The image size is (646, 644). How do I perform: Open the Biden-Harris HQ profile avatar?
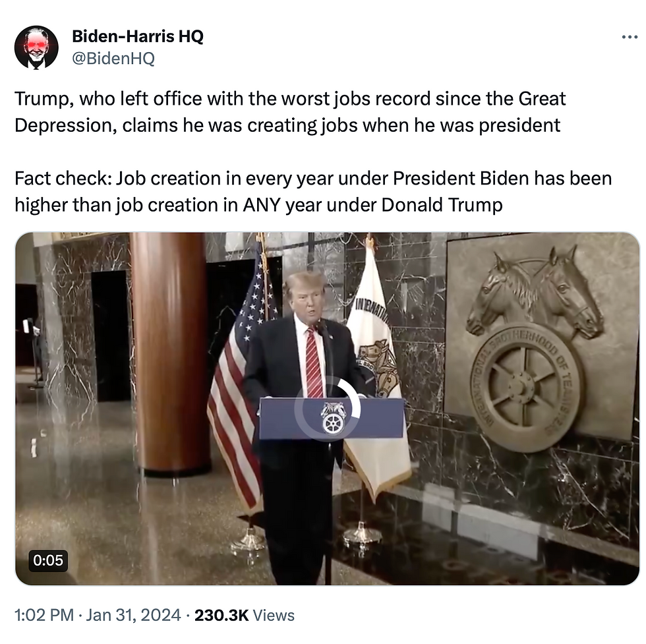[36, 47]
